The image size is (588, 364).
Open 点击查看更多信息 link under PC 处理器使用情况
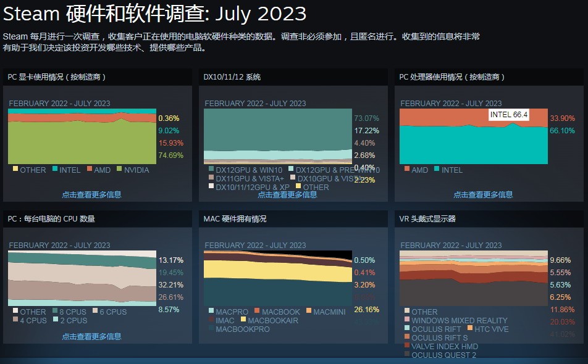(x=483, y=194)
